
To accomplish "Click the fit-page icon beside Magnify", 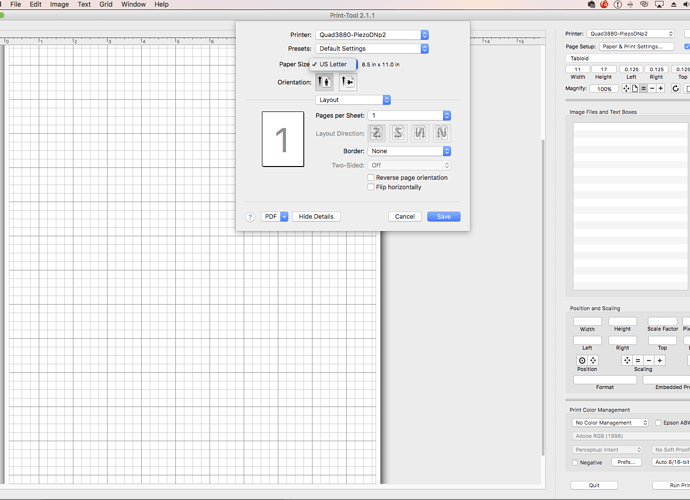I will 635,88.
